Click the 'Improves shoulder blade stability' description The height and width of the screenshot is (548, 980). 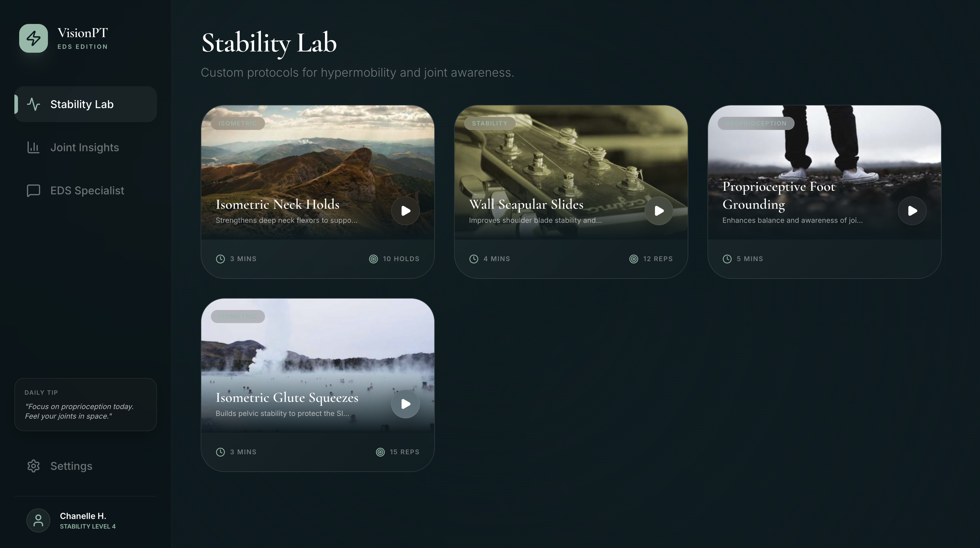pos(535,221)
